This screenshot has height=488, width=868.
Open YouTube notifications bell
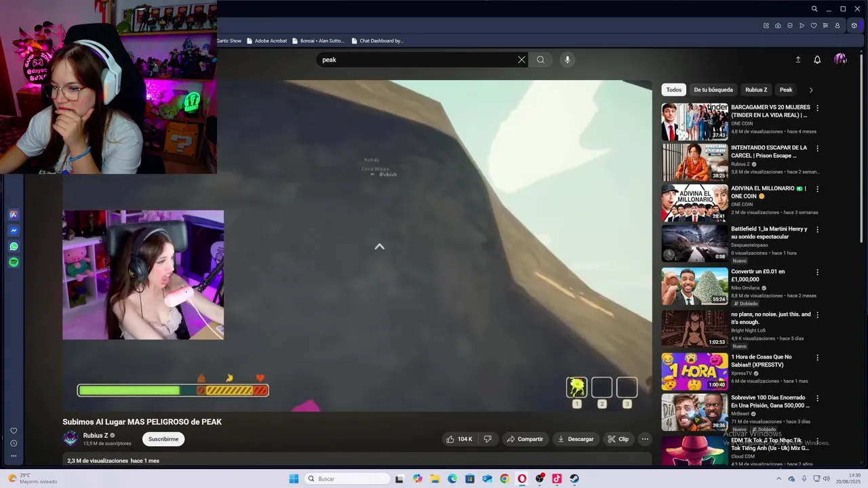(x=817, y=60)
